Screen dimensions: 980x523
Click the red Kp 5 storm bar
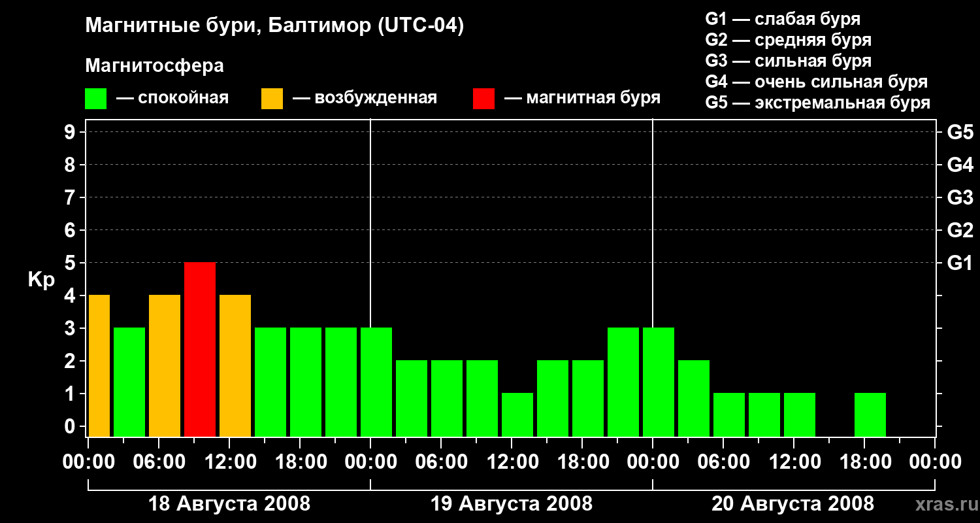pyautogui.click(x=200, y=349)
